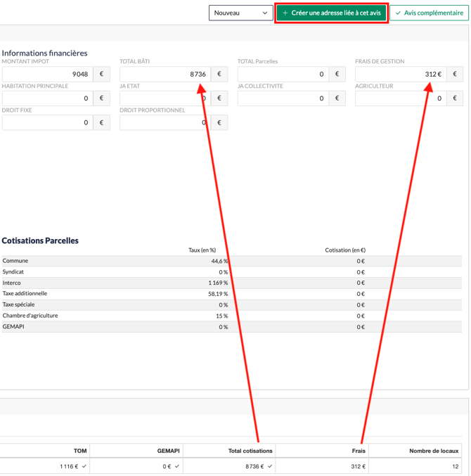This screenshot has height=476, width=471.
Task: Click the euro icon beside Habitation Principale
Action: [x=101, y=98]
